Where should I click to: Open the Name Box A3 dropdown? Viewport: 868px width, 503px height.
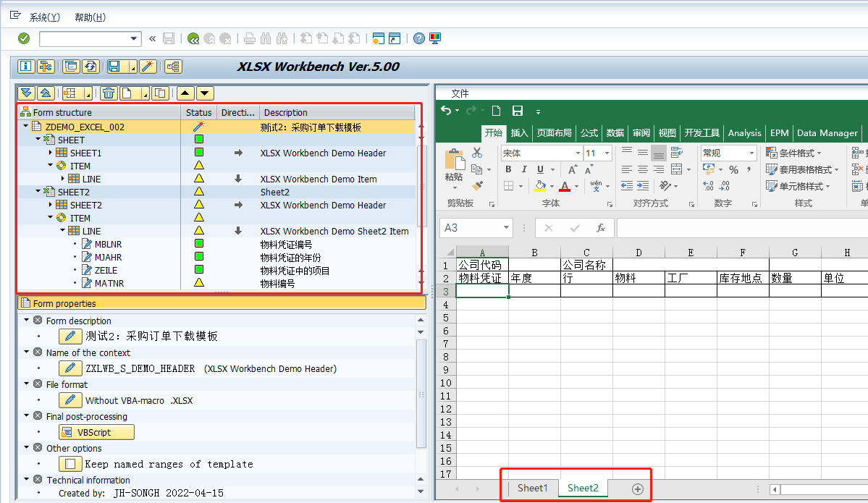point(506,227)
